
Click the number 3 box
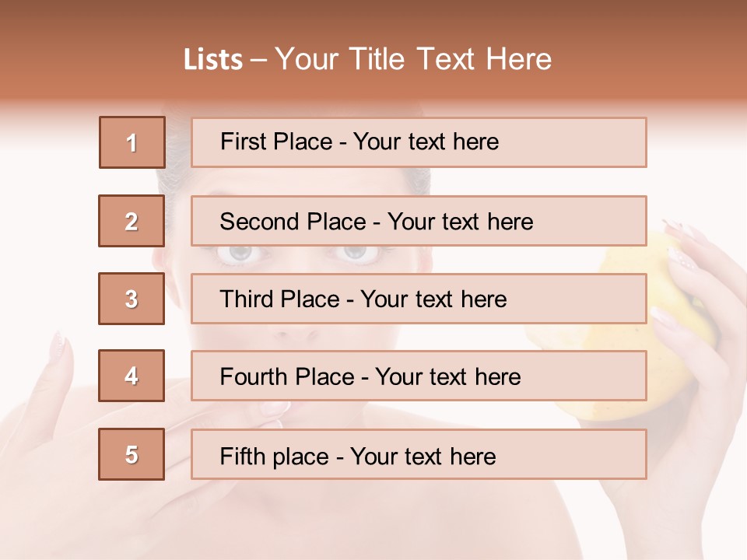(132, 299)
